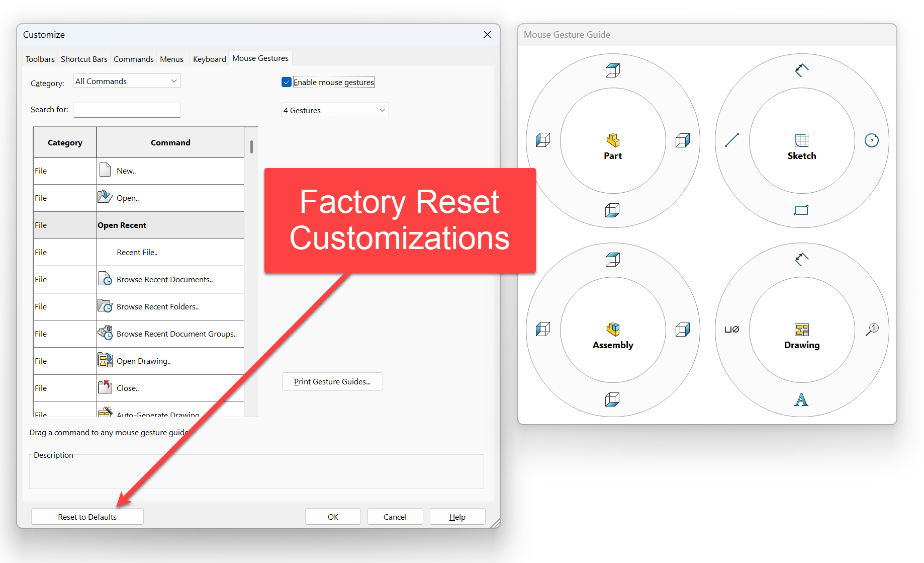This screenshot has width=924, height=563.
Task: Click the Close command icon in list
Action: click(x=105, y=386)
